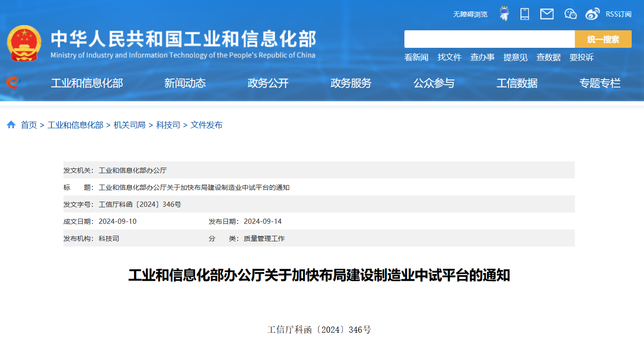This screenshot has height=354, width=644.
Task: Open 新闻动态 navigation menu
Action: tap(185, 83)
